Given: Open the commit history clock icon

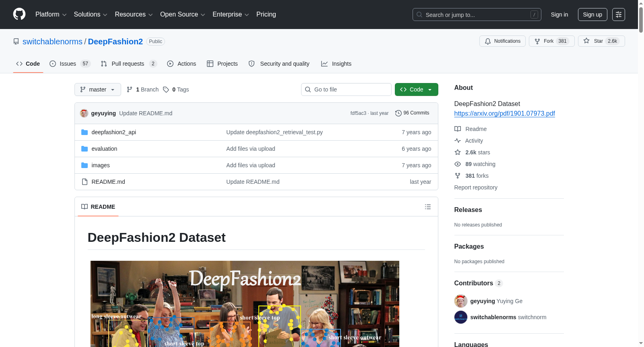Looking at the screenshot, I should [398, 113].
